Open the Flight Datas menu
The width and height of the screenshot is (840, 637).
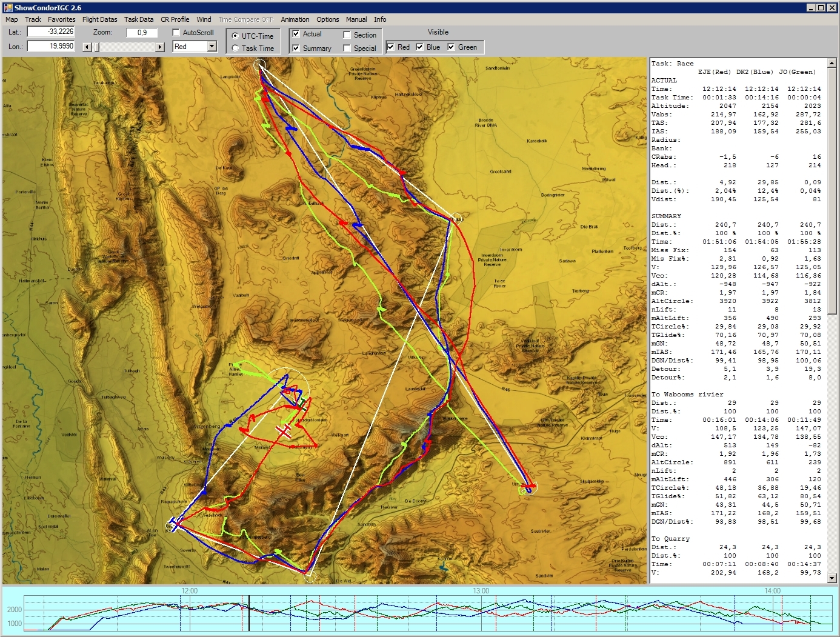(99, 19)
